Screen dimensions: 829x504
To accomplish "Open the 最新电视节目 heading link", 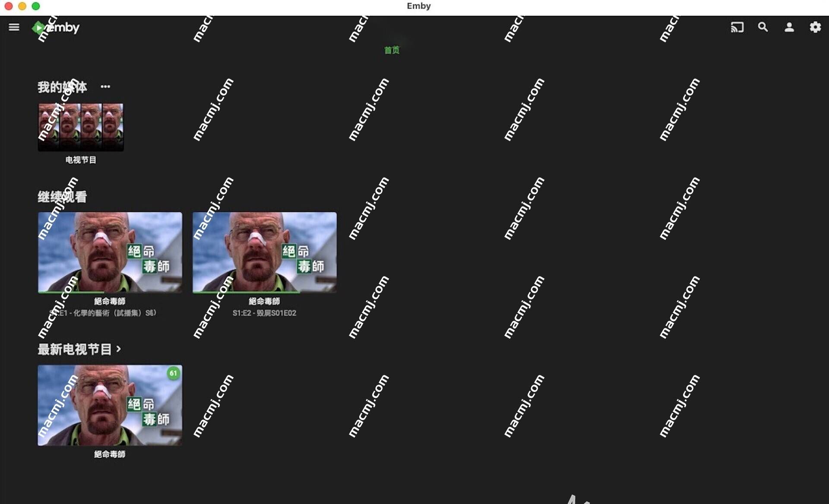I will [75, 349].
